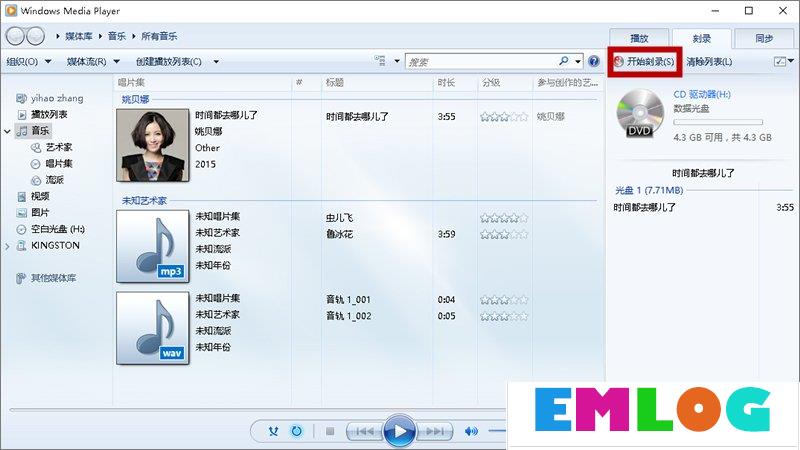Click the Forward navigation arrow button
The width and height of the screenshot is (800, 450).
click(x=35, y=36)
